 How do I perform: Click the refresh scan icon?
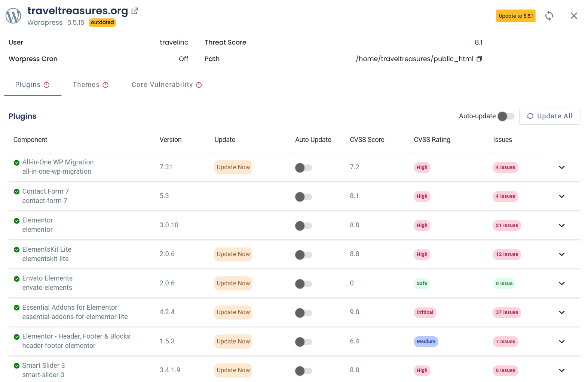[549, 16]
